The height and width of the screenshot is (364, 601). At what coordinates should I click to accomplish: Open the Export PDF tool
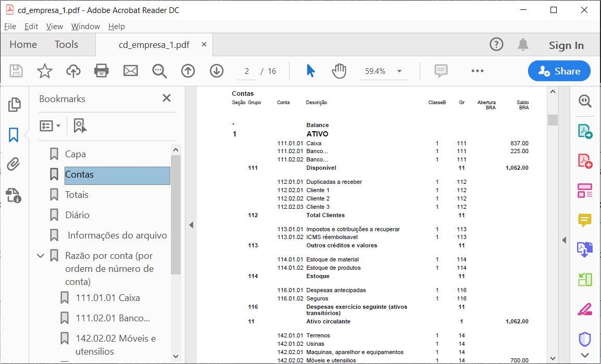click(585, 131)
